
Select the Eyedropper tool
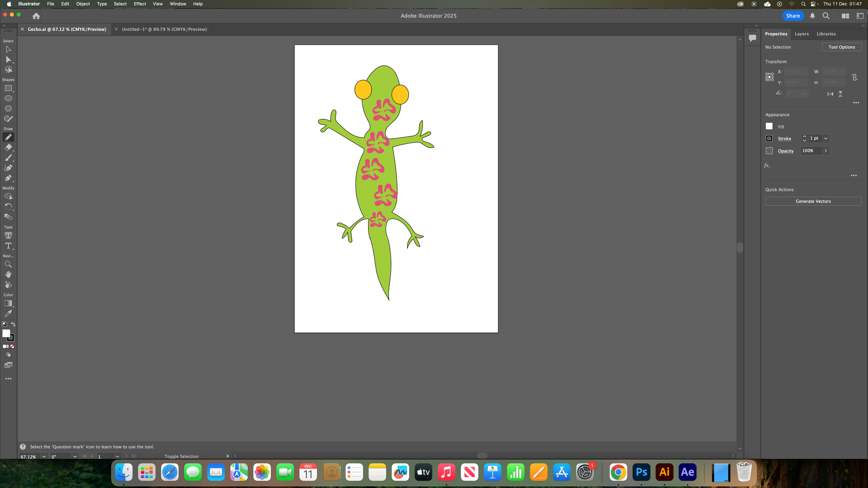[8, 314]
